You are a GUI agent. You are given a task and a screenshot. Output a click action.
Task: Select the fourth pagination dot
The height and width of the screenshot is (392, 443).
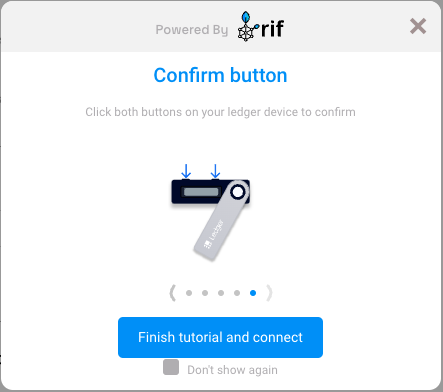coord(237,293)
